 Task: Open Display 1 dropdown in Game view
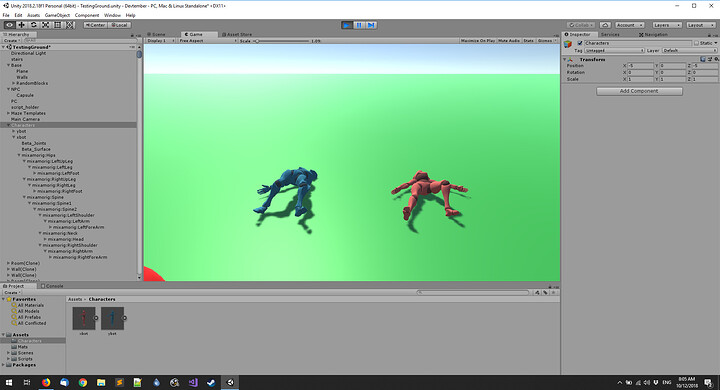click(x=160, y=40)
